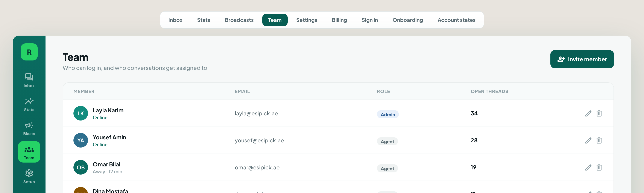Click email omar@esipick.ae
This screenshot has height=193, width=644.
coord(257,167)
